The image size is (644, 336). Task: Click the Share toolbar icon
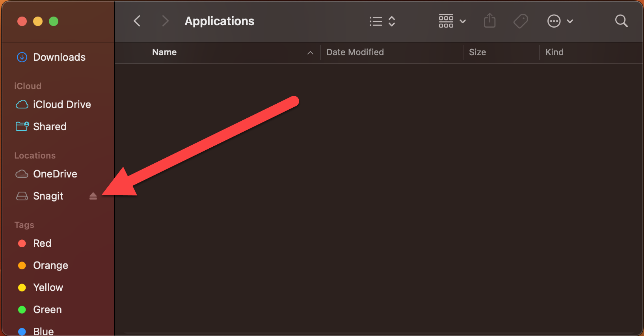(490, 21)
